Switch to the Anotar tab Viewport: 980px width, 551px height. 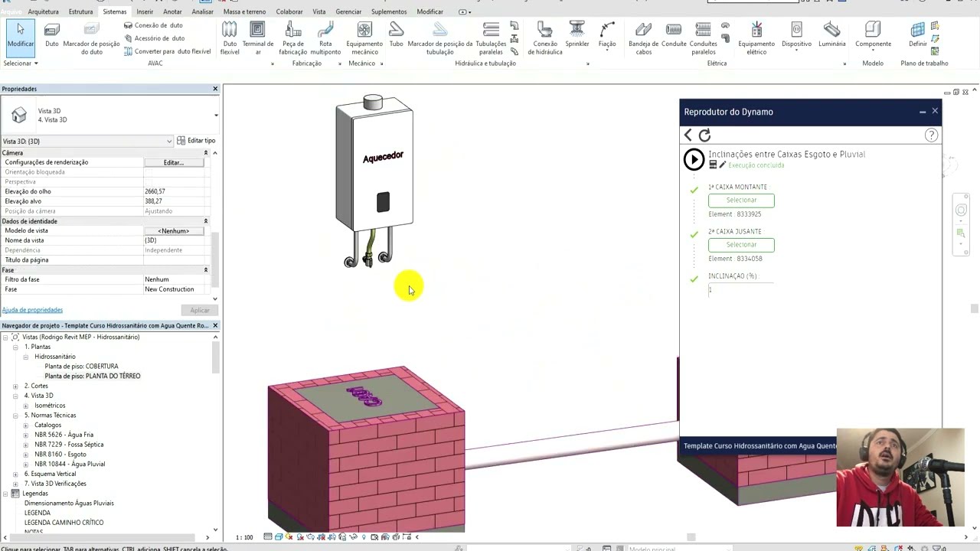[x=172, y=11]
